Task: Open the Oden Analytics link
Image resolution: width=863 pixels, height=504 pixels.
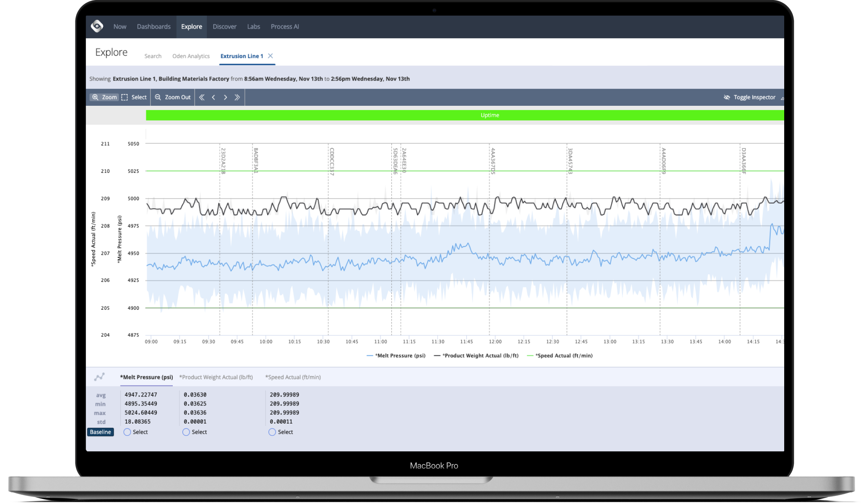Action: point(191,56)
